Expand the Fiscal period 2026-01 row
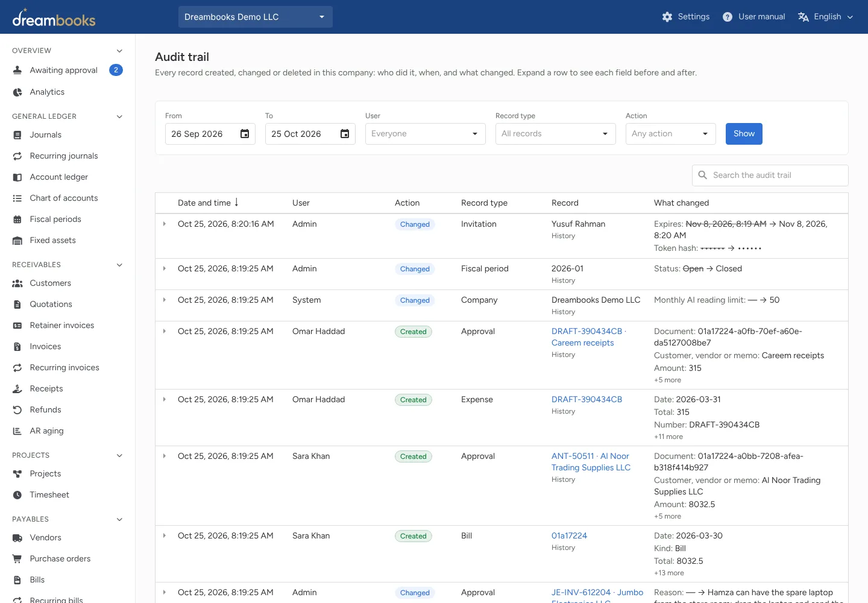Image resolution: width=868 pixels, height=603 pixels. pos(165,269)
